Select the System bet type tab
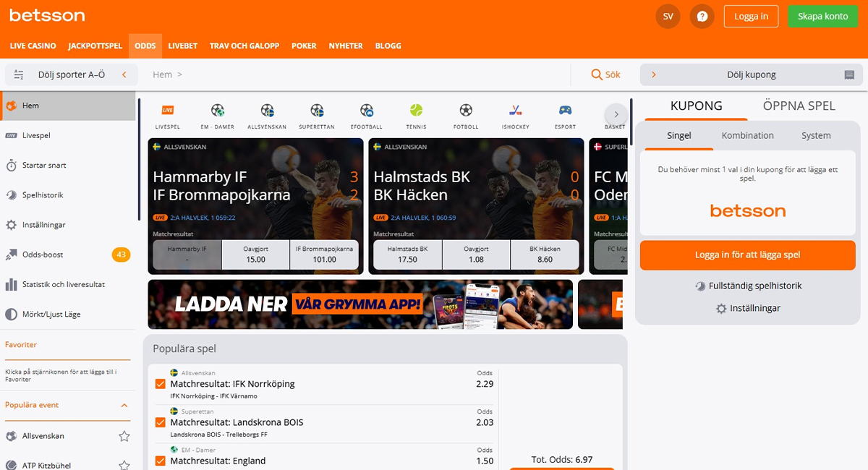This screenshot has height=470, width=868. 816,135
